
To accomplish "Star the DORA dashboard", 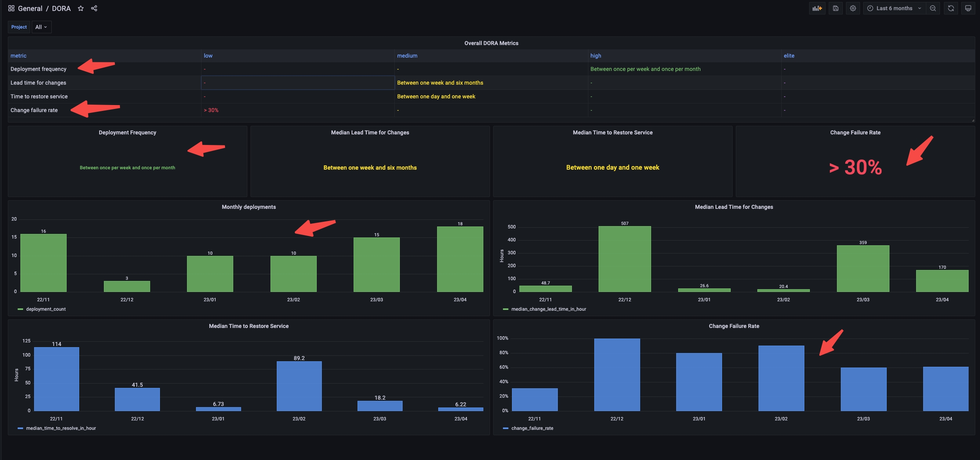I will 81,8.
